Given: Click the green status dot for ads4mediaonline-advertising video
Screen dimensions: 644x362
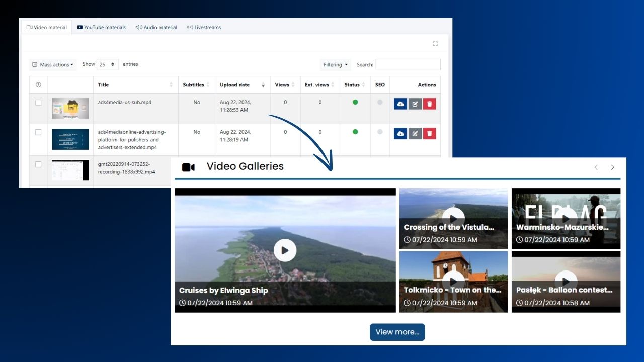Looking at the screenshot, I should (x=355, y=132).
